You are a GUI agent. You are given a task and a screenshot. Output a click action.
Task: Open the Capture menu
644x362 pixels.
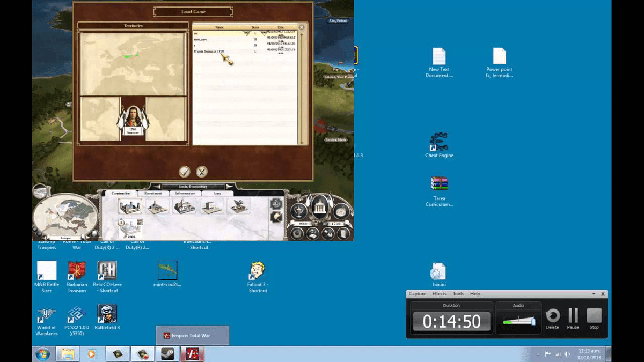click(417, 294)
